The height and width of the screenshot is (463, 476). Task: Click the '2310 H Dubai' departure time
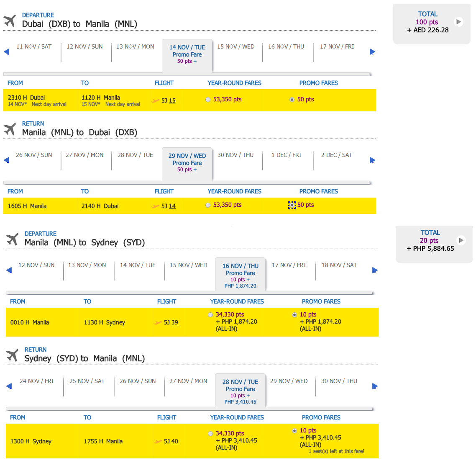click(x=26, y=98)
